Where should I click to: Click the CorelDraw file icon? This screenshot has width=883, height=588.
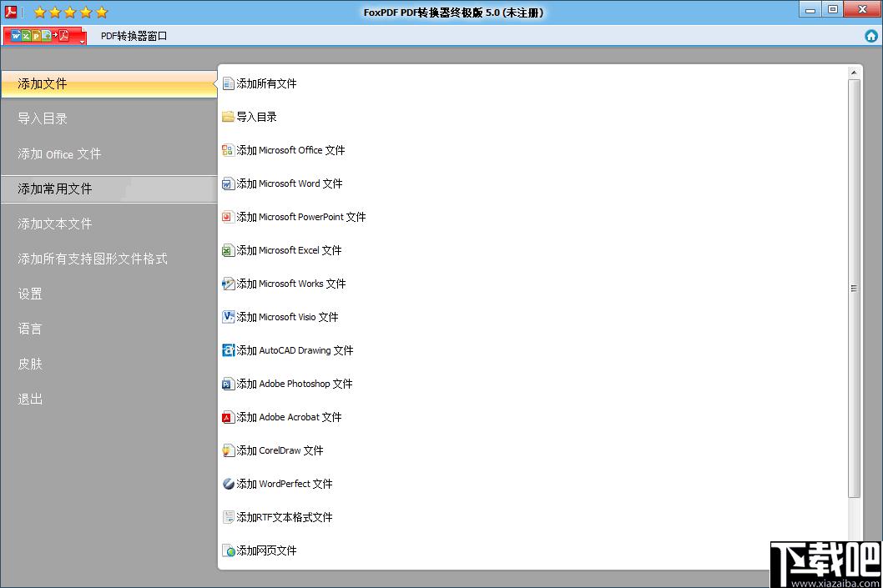228,450
